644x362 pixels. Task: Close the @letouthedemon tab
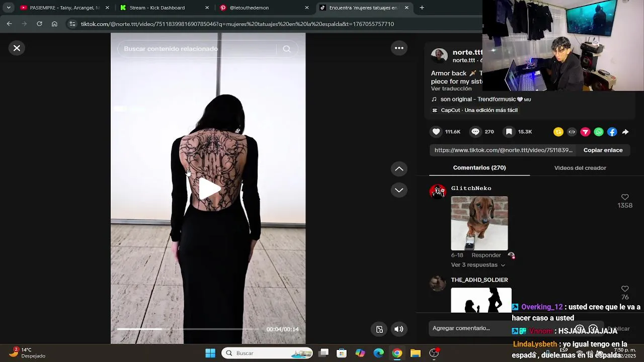pos(307,8)
